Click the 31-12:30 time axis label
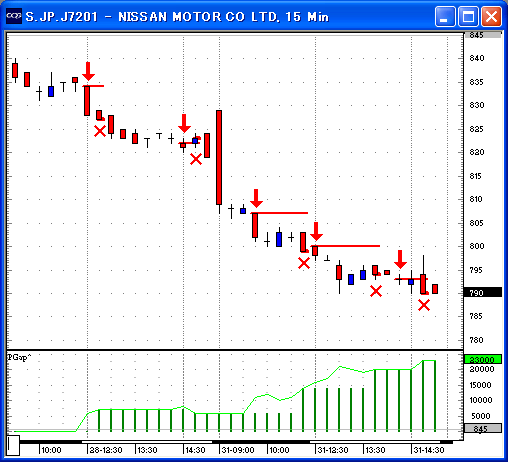The image size is (508, 462). 333,450
